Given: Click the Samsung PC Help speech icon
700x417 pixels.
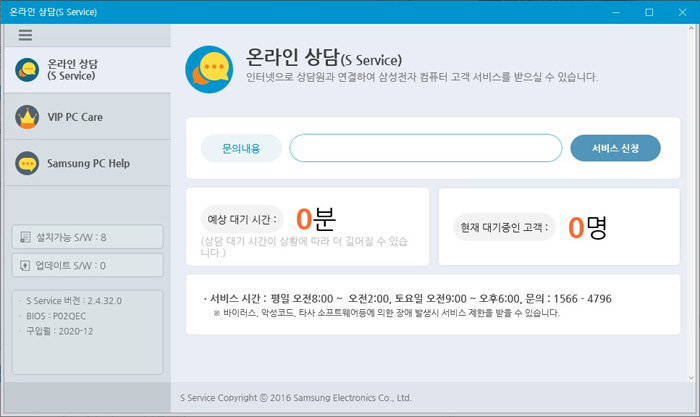Looking at the screenshot, I should (27, 163).
